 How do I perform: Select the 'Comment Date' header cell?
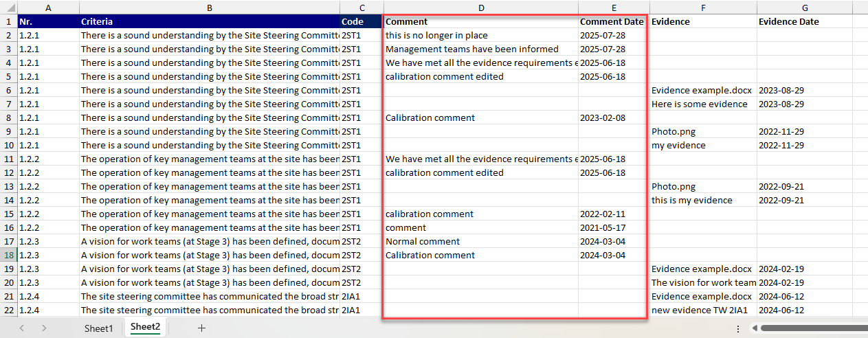(612, 21)
